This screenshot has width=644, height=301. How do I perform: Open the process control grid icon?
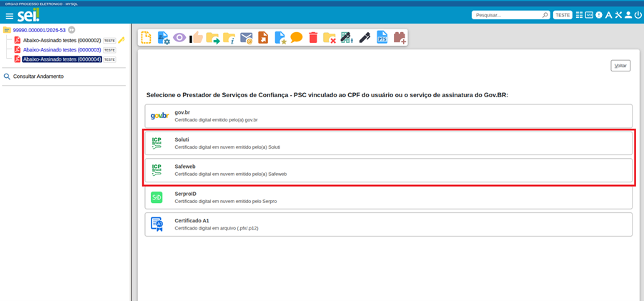point(580,15)
